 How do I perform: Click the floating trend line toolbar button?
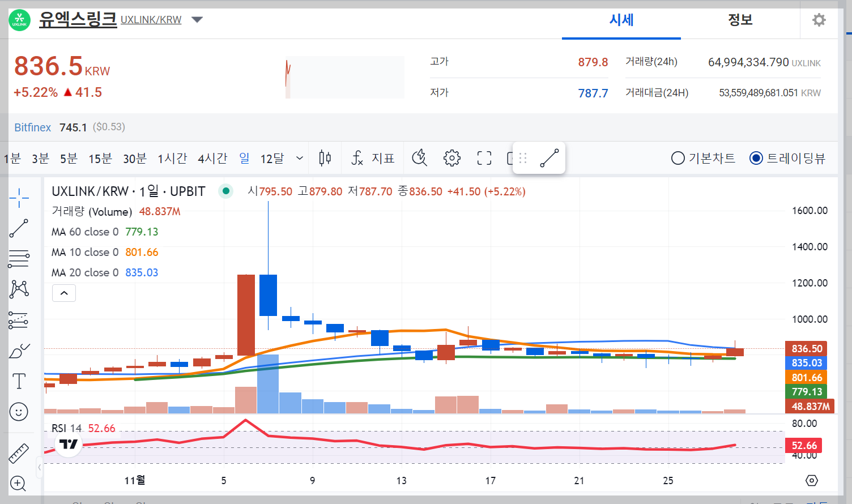[x=549, y=158]
